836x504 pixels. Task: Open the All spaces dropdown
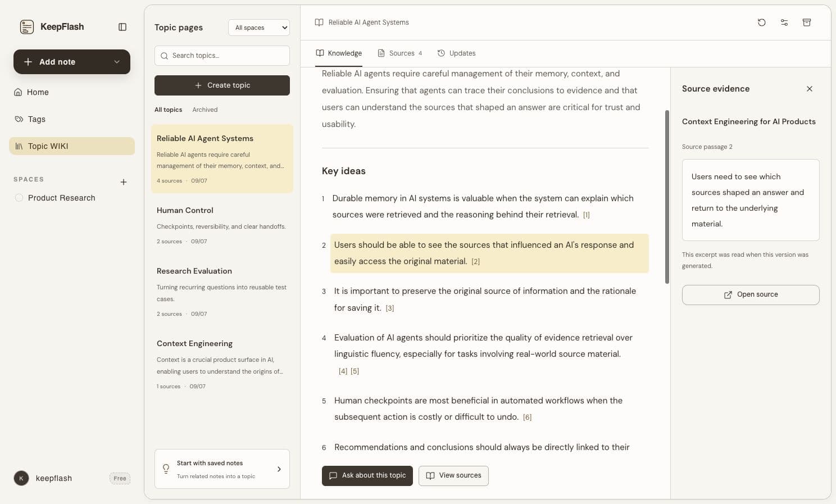[259, 28]
